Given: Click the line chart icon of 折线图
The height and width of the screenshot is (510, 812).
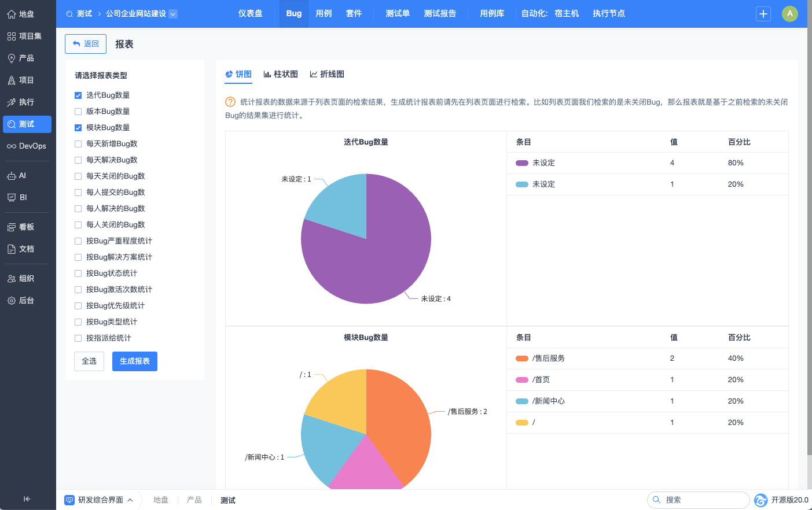Looking at the screenshot, I should point(314,74).
